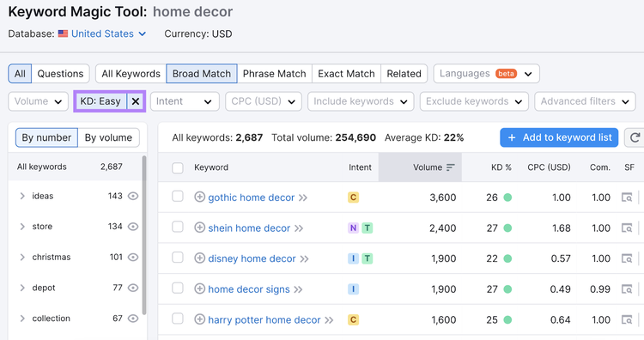Open the Include keywords dropdown
This screenshot has height=340, width=644.
click(x=361, y=101)
